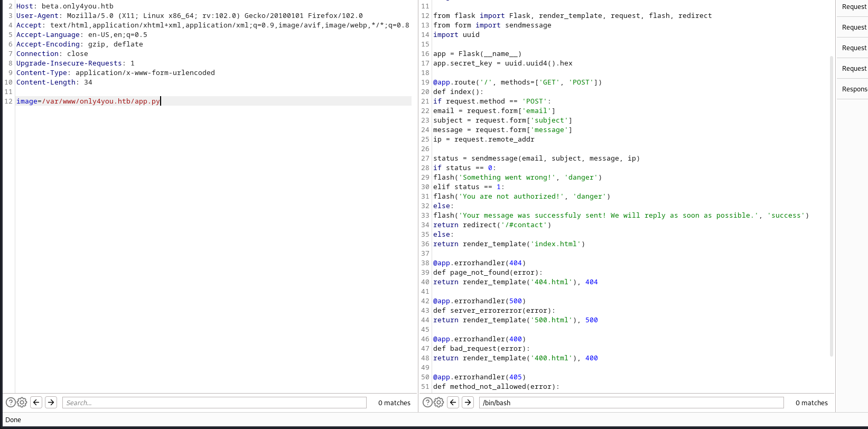The height and width of the screenshot is (429, 868).
Task: Click the @app.errorhandler(400) line
Action: pos(480,339)
